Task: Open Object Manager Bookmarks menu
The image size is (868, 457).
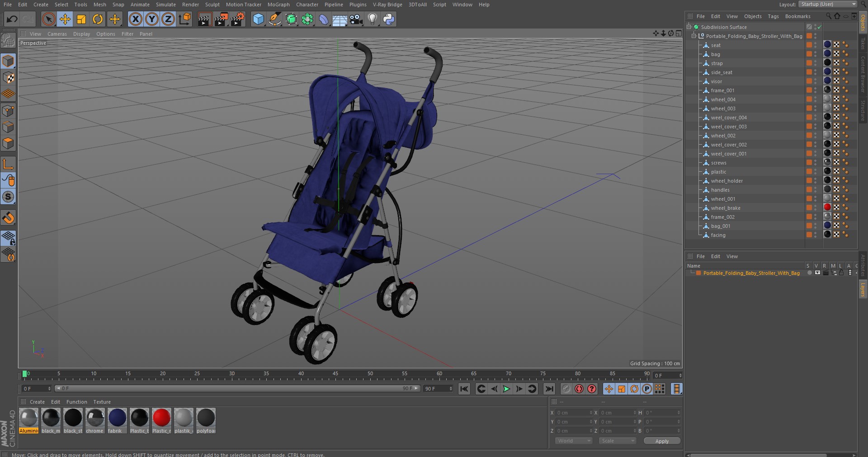Action: (x=797, y=16)
